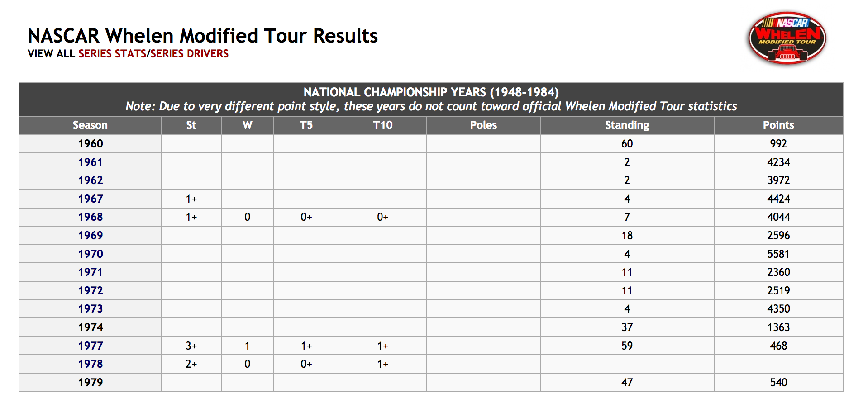Click the Points column header
The image size is (868, 417).
[x=778, y=125]
